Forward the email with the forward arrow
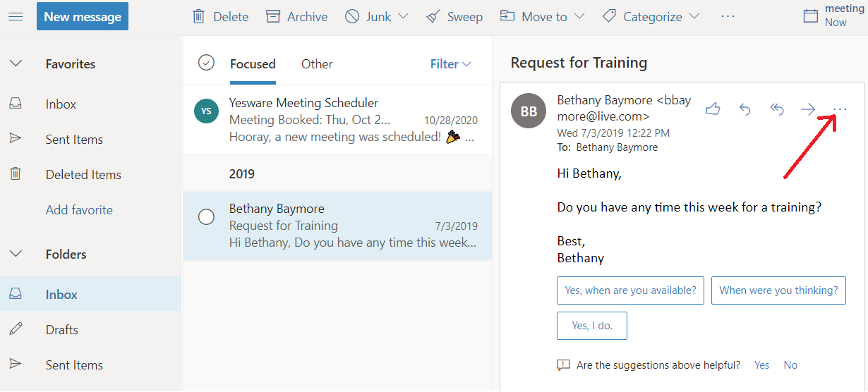 pyautogui.click(x=808, y=109)
